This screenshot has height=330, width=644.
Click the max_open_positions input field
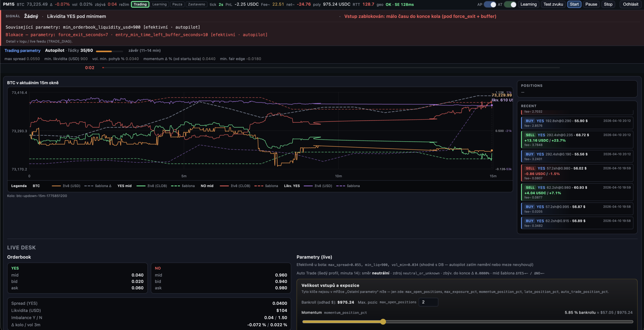pyautogui.click(x=428, y=302)
